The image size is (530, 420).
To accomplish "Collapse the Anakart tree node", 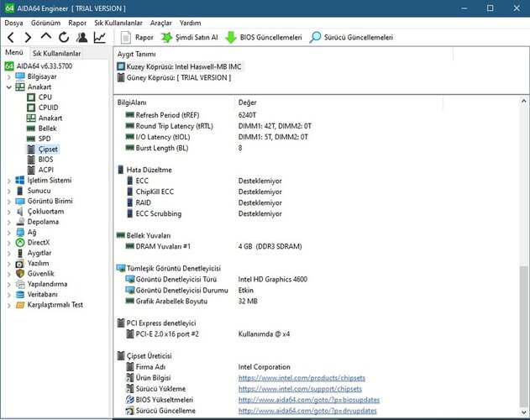I will (8, 87).
